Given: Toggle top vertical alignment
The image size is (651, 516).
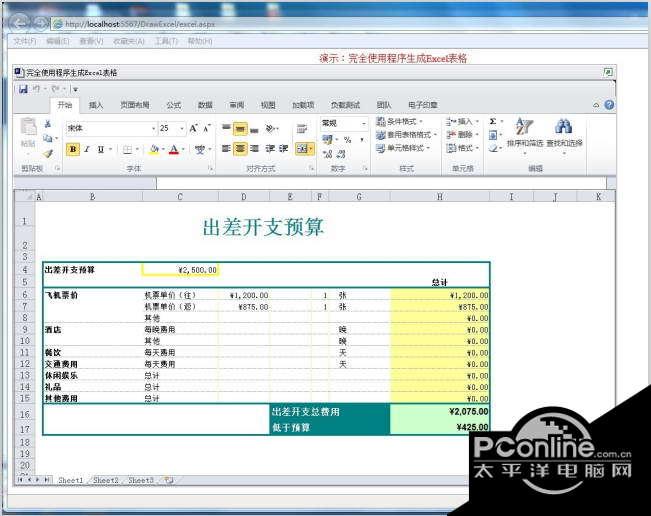Looking at the screenshot, I should click(226, 128).
